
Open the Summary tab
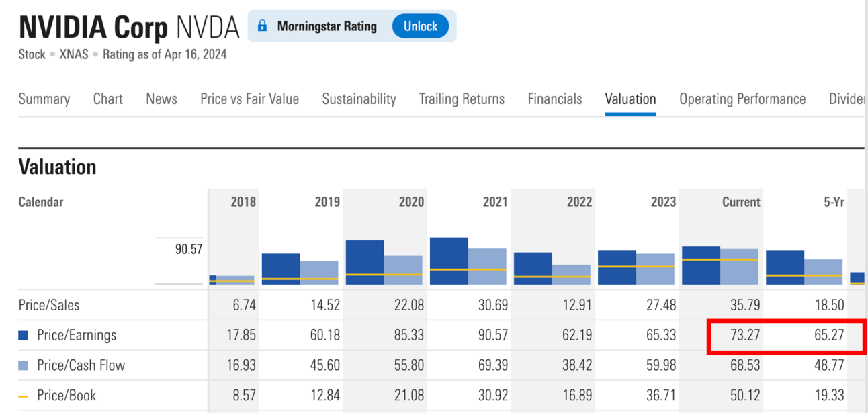[x=44, y=99]
